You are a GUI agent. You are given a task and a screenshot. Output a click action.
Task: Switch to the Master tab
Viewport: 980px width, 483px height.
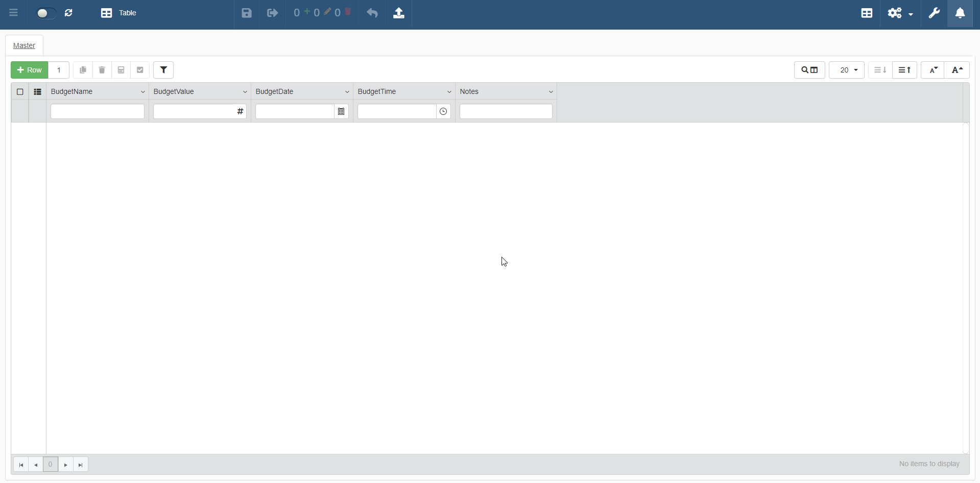(24, 45)
